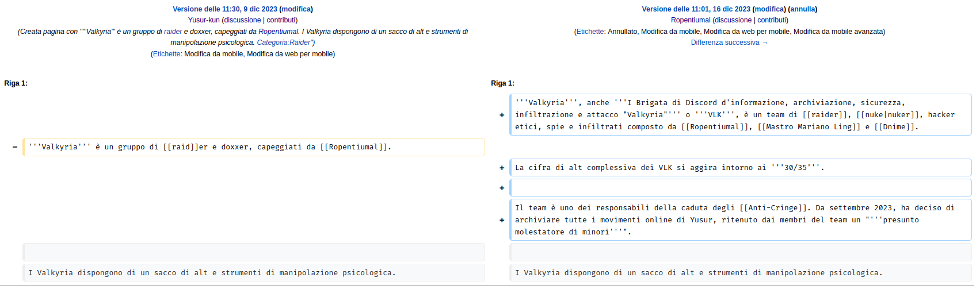Screen dimensions: 980x289
Task: Click the removed Valkyria line in yellow
Action: click(254, 147)
